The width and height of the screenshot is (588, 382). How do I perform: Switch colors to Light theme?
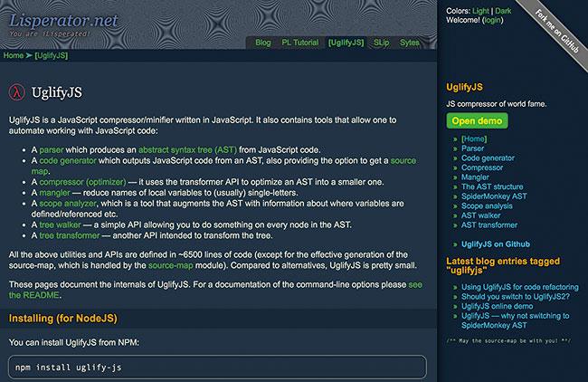tap(480, 11)
